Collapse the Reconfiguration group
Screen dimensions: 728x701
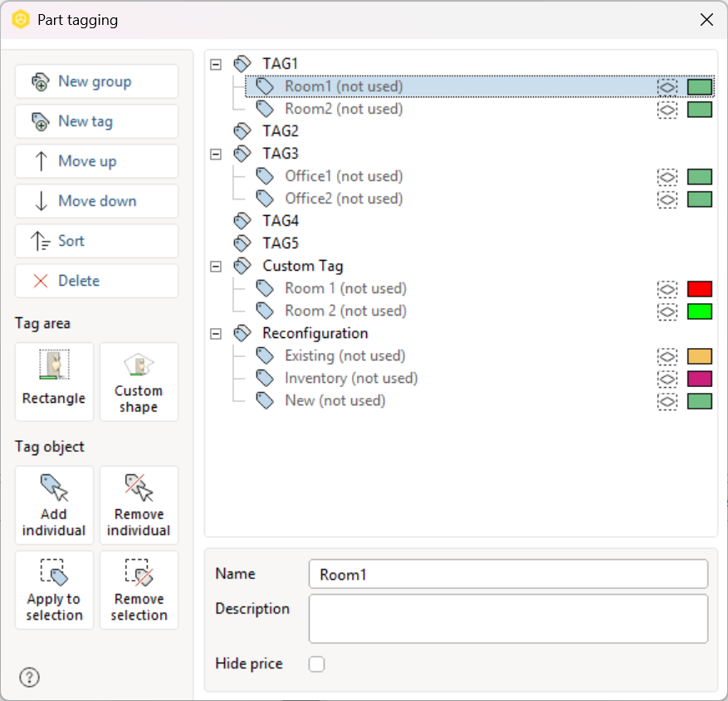point(216,334)
